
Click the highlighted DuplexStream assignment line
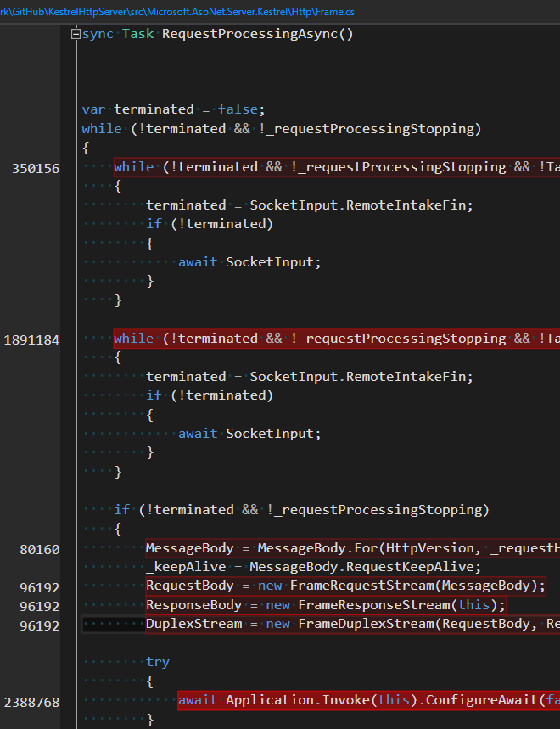point(352,624)
